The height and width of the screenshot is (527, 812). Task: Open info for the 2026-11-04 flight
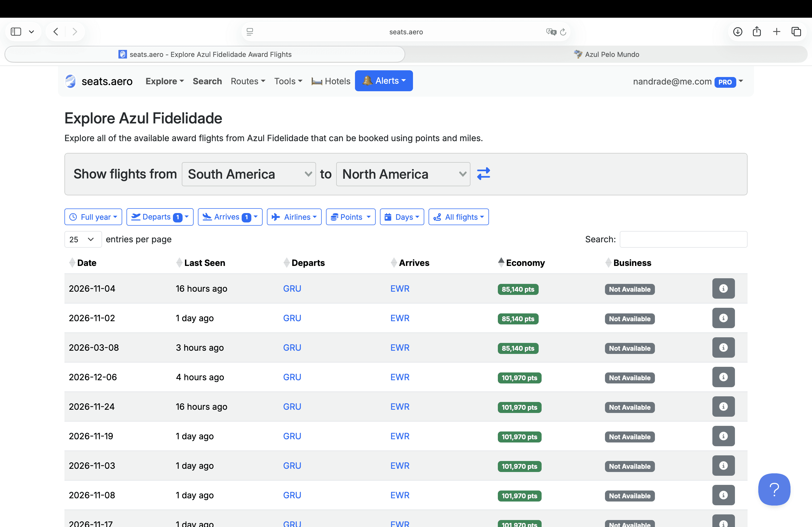click(723, 288)
